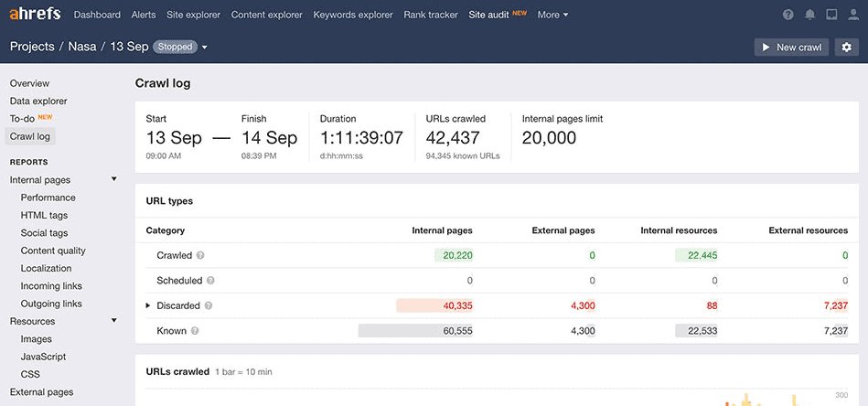Click the 40,335 discarded internal pages value
The height and width of the screenshot is (406, 868).
[x=455, y=306]
